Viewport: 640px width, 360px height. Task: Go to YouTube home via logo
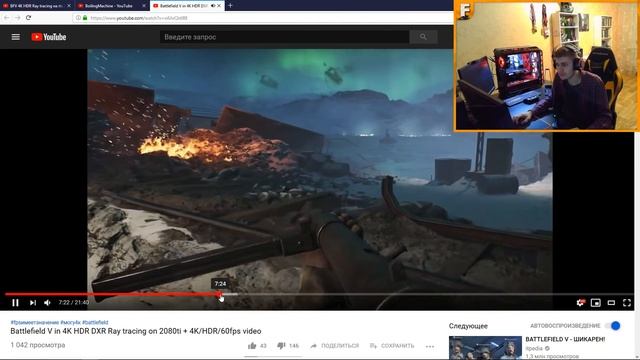[49, 37]
